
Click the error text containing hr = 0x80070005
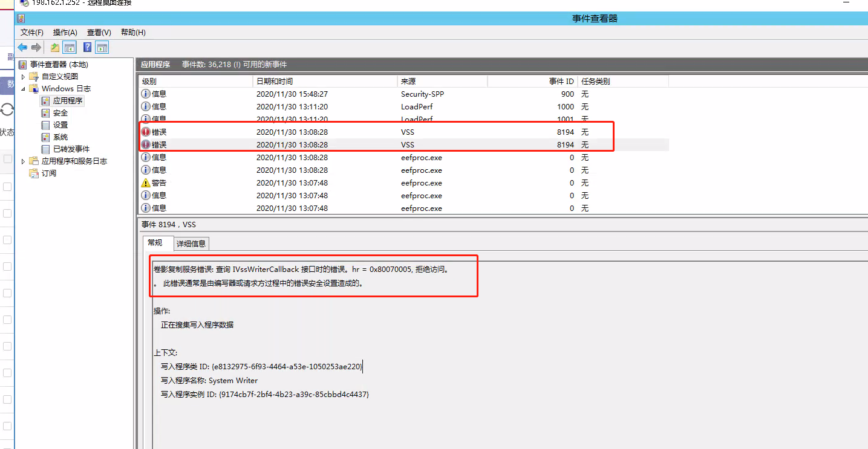click(x=301, y=270)
